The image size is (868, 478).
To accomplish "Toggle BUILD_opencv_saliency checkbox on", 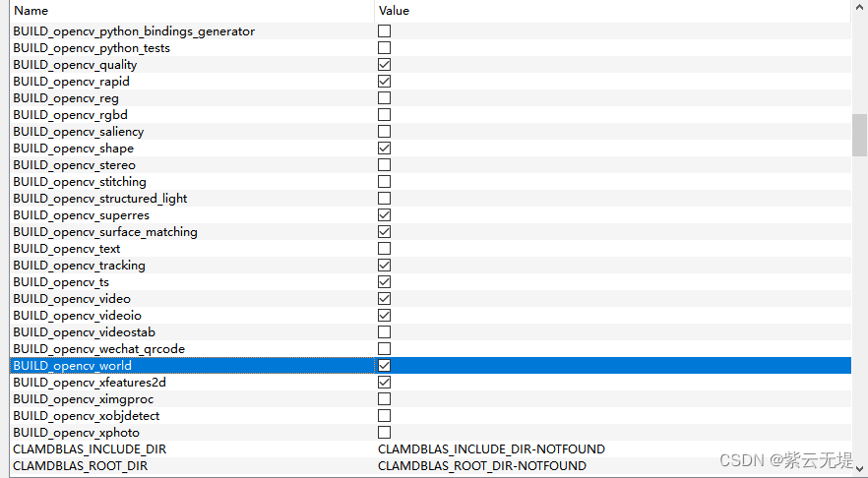I will point(384,131).
